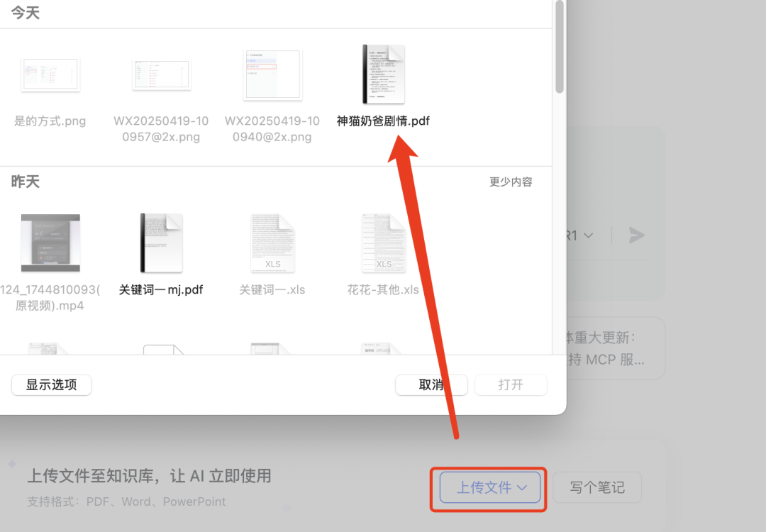Click the file dialog vertical scrollbar
The width and height of the screenshot is (766, 532).
tap(559, 46)
